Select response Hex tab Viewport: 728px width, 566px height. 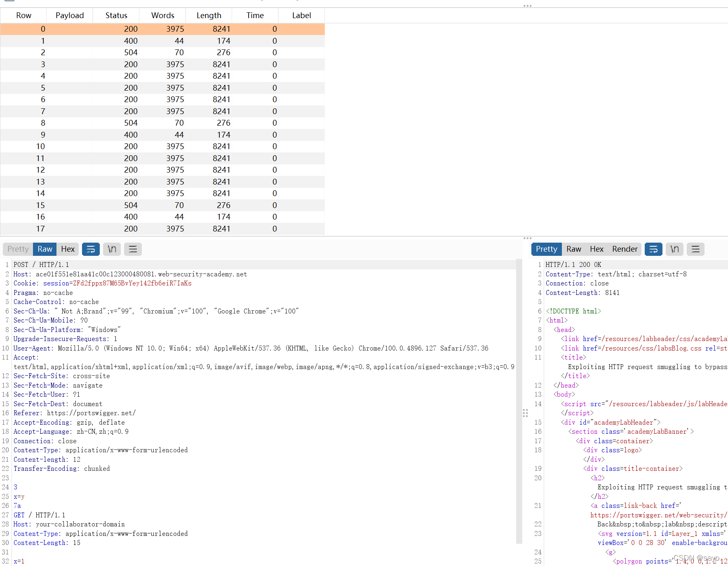tap(596, 249)
